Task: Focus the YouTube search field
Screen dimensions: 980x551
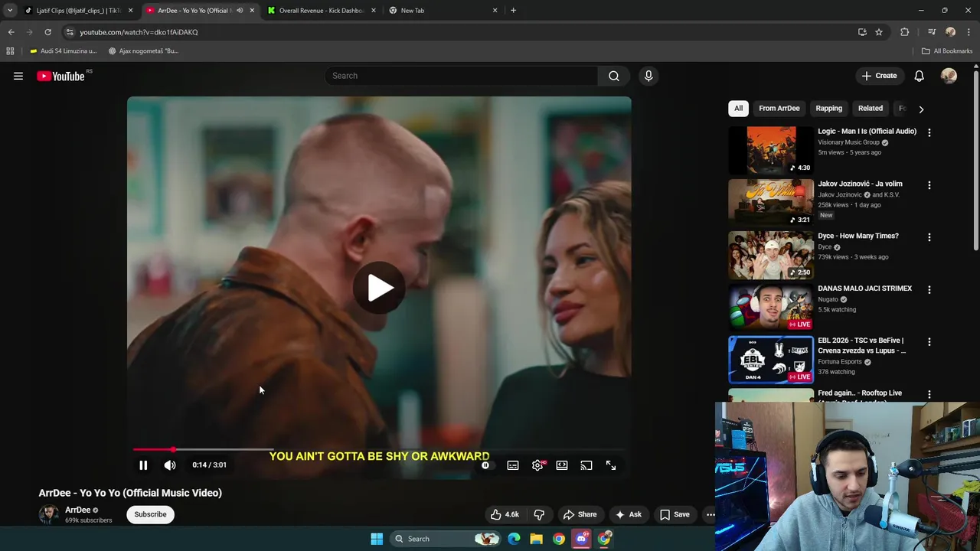Action: pos(462,76)
